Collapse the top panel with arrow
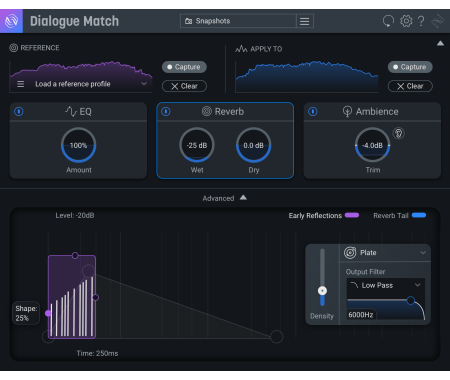The image size is (450, 380). click(440, 43)
